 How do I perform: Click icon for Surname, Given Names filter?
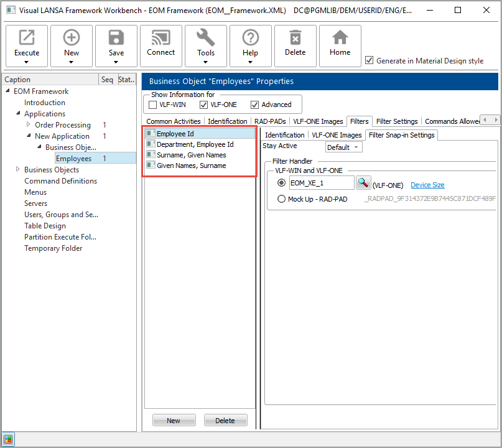(151, 154)
